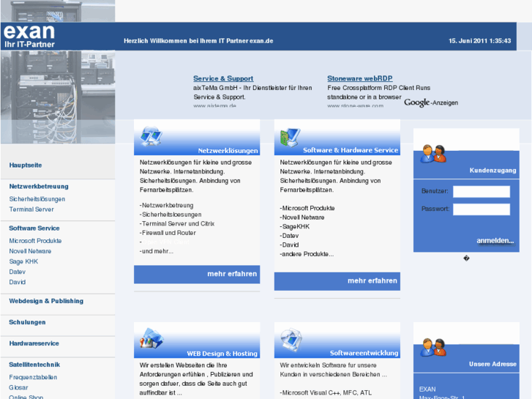Click the Google-Anzeigen label
The height and width of the screenshot is (399, 532).
click(431, 102)
